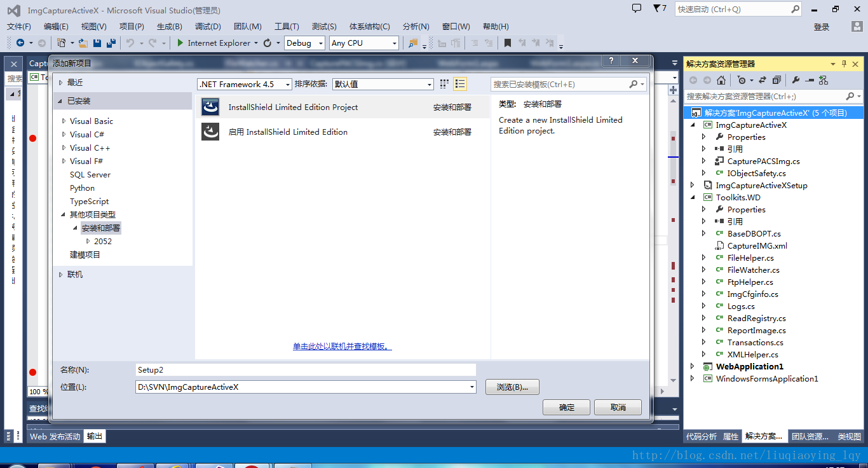Expand the 2052 node under 安装和部署
Screen dimensions: 868x468
(x=88, y=242)
